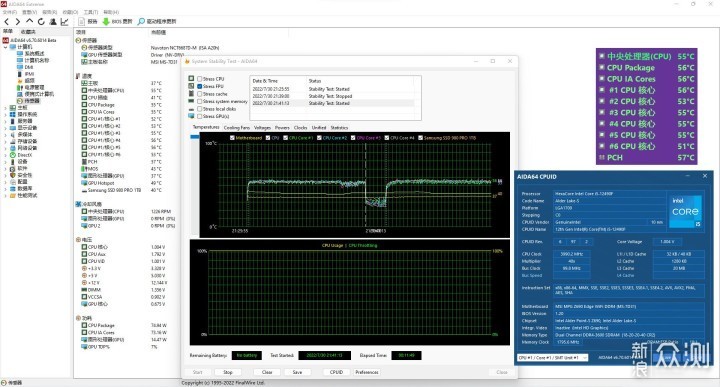Click the flame icon in System Stability Test title
The height and width of the screenshot is (387, 720).
186,61
